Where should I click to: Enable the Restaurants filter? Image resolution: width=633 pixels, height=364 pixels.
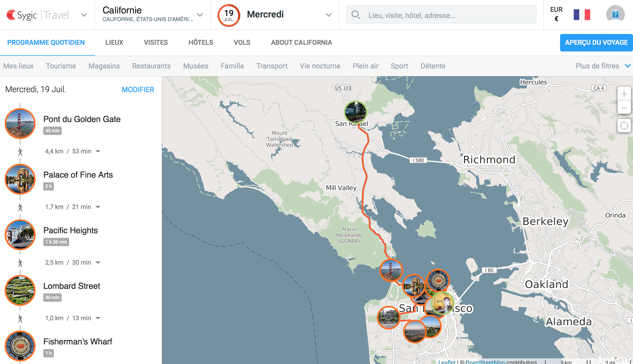[x=151, y=66]
